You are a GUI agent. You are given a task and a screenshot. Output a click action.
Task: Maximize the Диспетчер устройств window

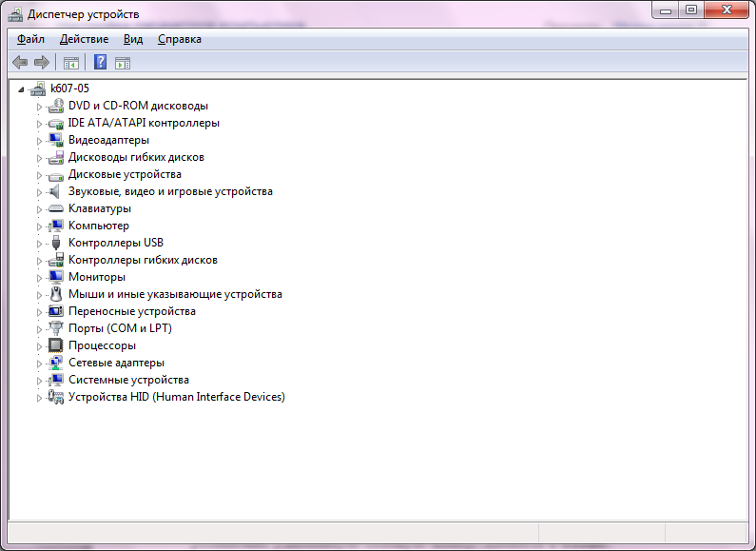pos(691,10)
